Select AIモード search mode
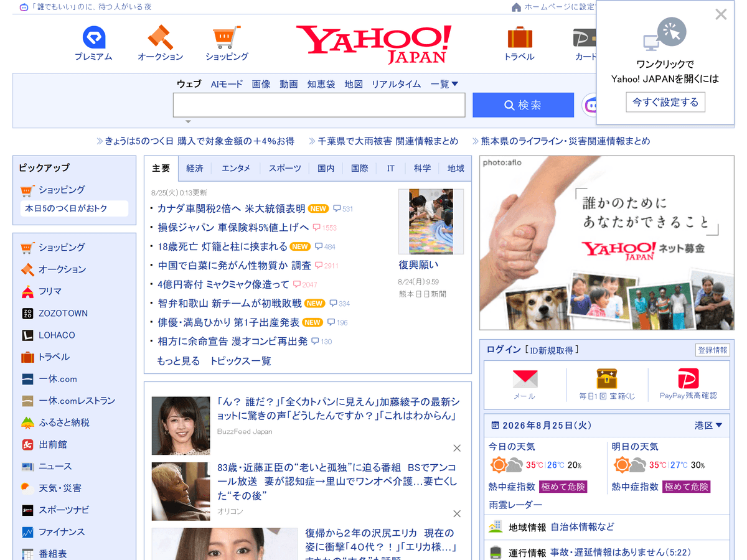 click(227, 84)
